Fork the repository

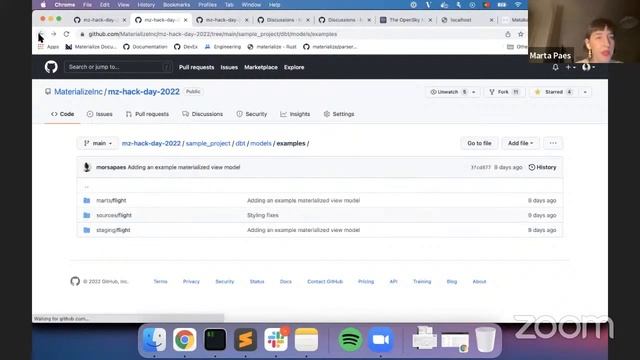(504, 92)
